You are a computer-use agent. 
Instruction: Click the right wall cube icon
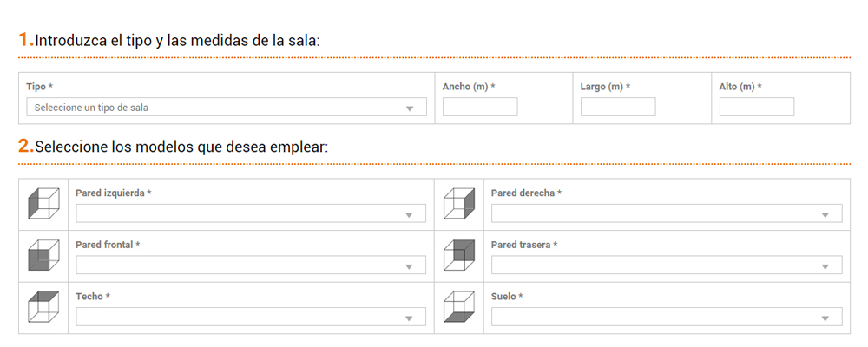[x=458, y=204]
